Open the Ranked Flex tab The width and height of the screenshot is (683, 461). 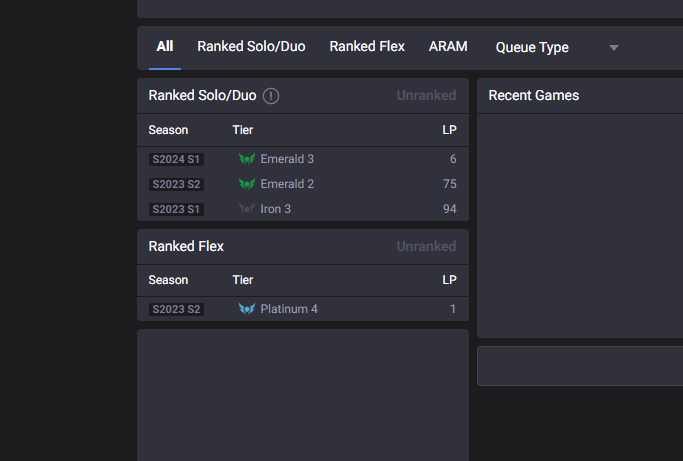[367, 47]
